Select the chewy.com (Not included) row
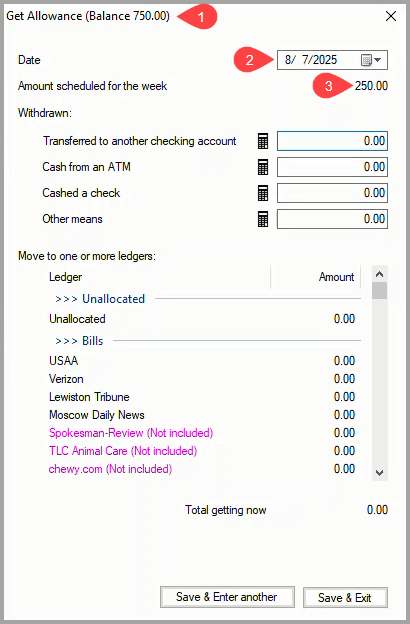 click(203, 469)
